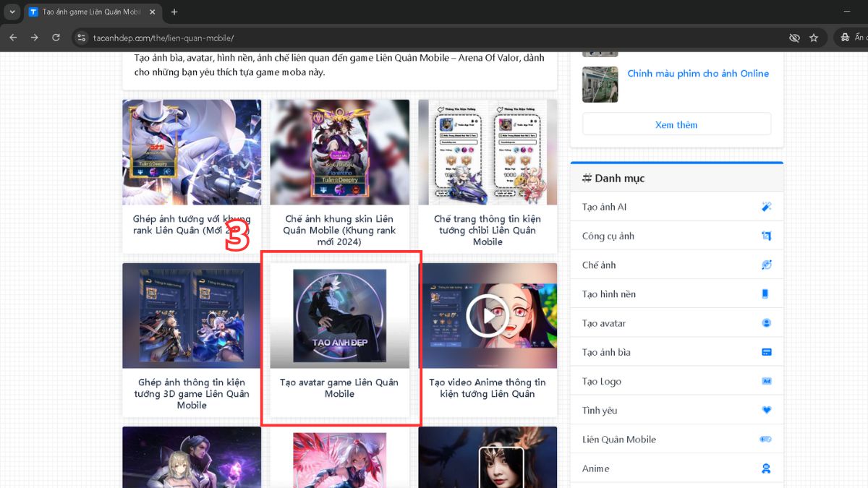Click the browser back arrow

[13, 38]
